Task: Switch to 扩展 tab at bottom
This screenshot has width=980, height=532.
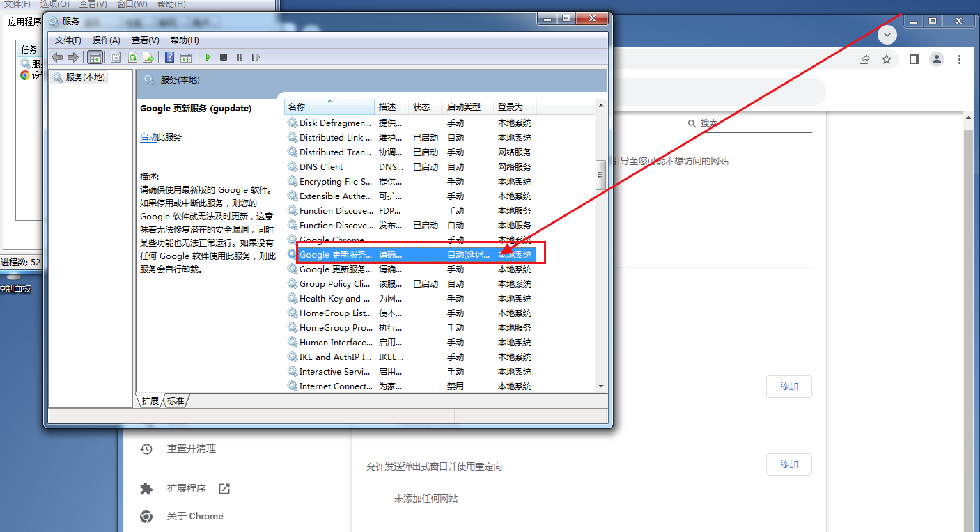Action: [x=150, y=401]
